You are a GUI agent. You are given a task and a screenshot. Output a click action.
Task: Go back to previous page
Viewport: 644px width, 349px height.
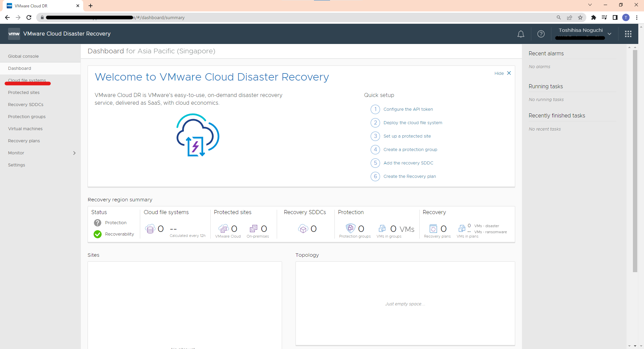point(7,17)
